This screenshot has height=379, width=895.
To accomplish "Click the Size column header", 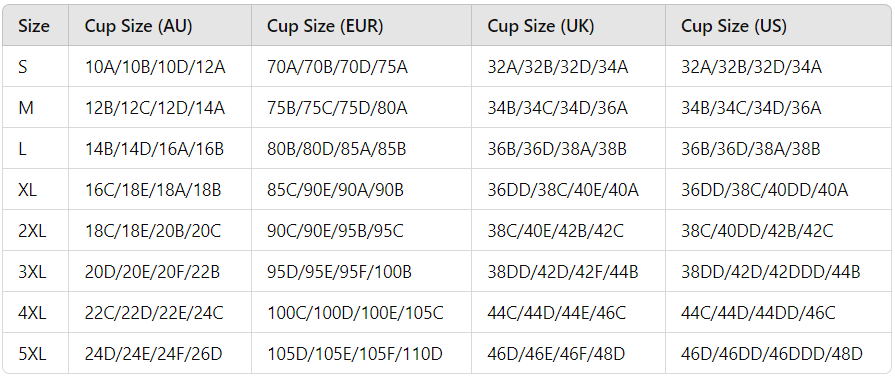I will [35, 26].
